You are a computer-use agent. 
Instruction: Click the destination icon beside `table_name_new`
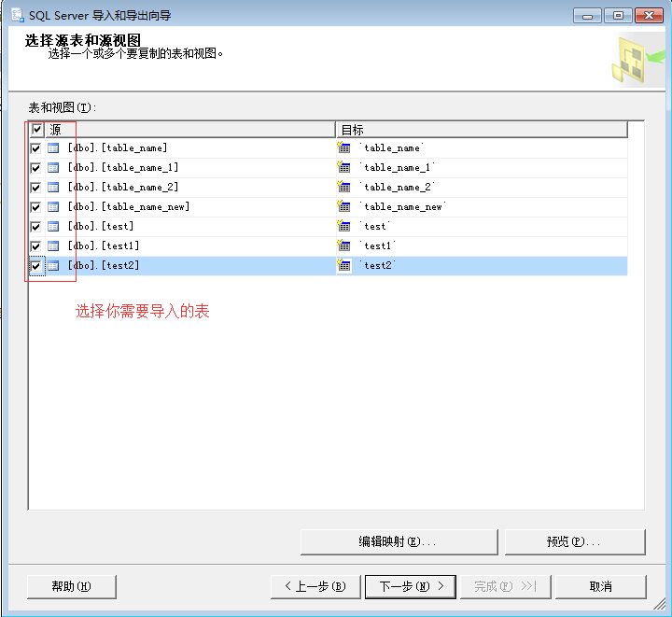click(x=343, y=206)
